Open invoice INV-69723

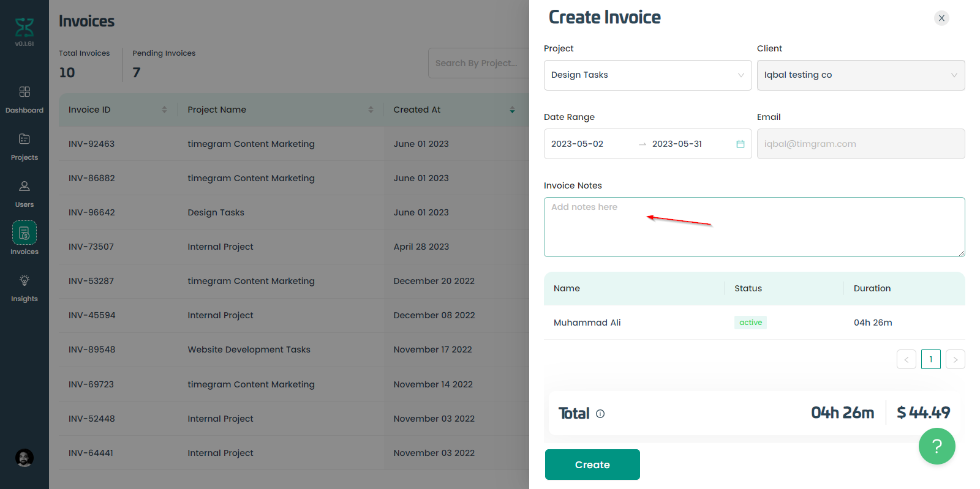91,384
